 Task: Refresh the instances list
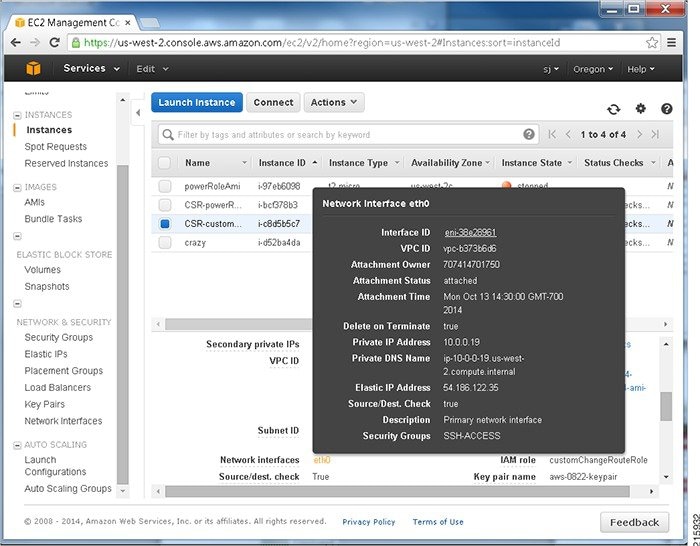click(x=613, y=109)
